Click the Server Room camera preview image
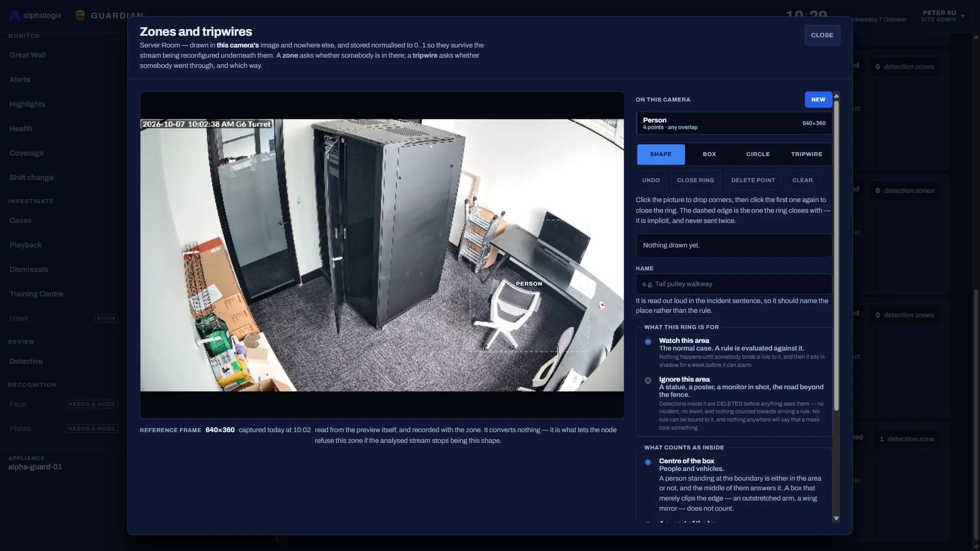Image resolution: width=980 pixels, height=551 pixels. click(382, 255)
